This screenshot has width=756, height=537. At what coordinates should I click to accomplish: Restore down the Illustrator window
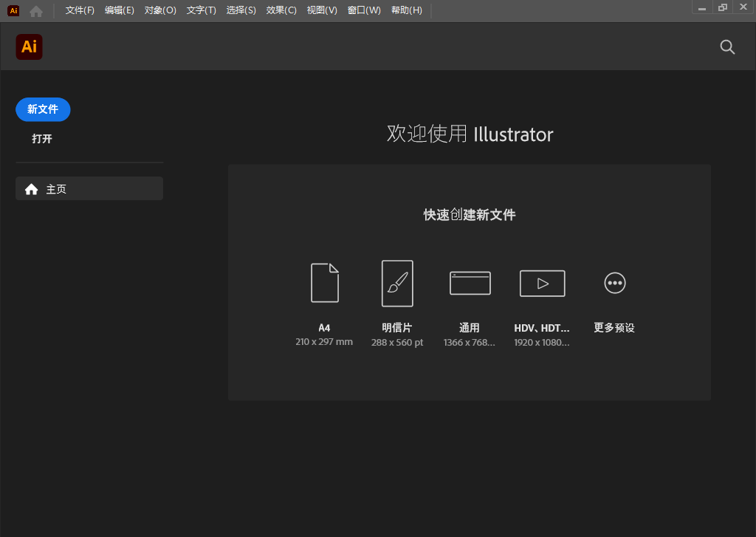pyautogui.click(x=723, y=7)
